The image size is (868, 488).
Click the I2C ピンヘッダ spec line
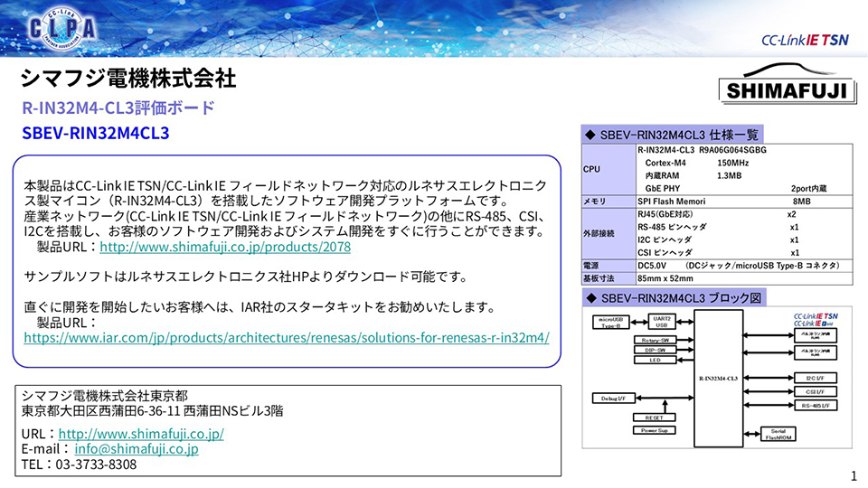pos(718,239)
